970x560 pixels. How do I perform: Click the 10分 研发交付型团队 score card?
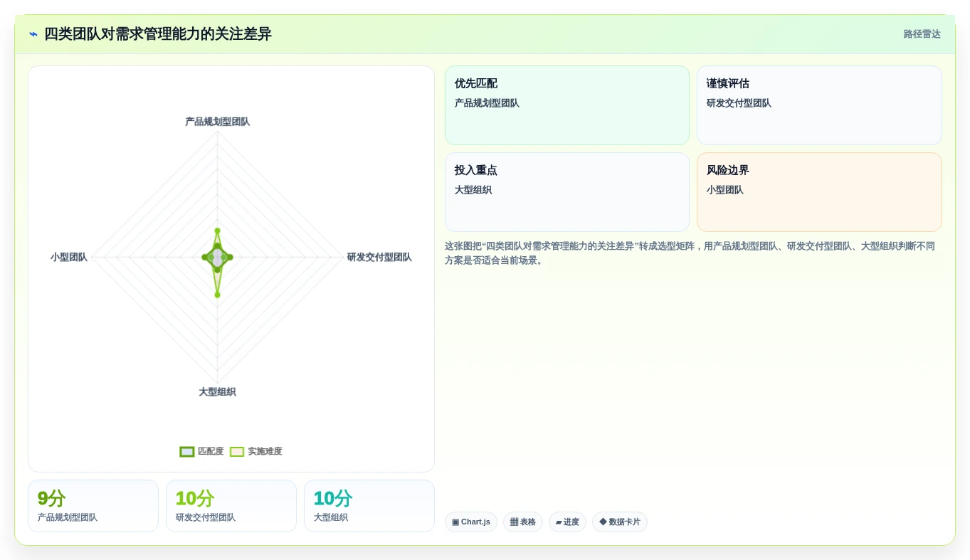(x=231, y=506)
